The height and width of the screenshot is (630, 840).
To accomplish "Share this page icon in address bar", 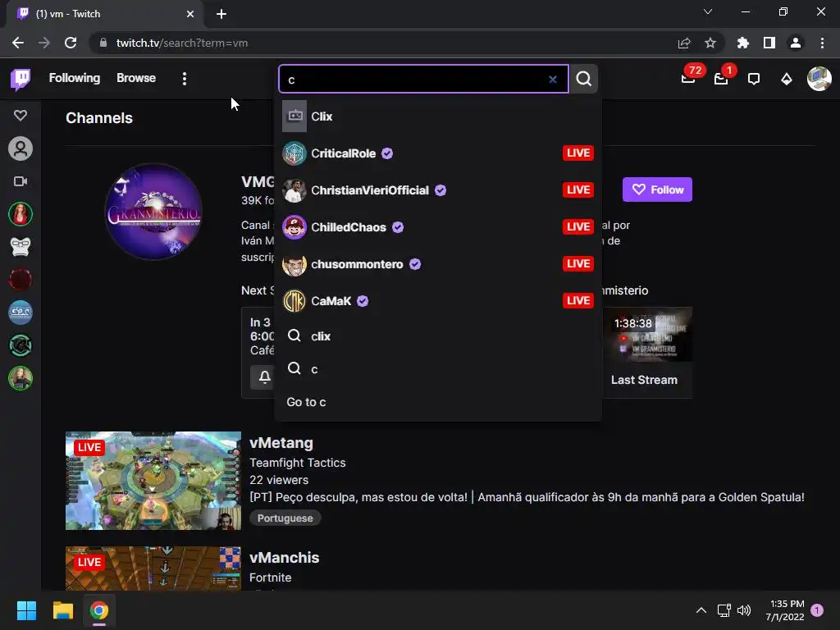I will pos(684,43).
